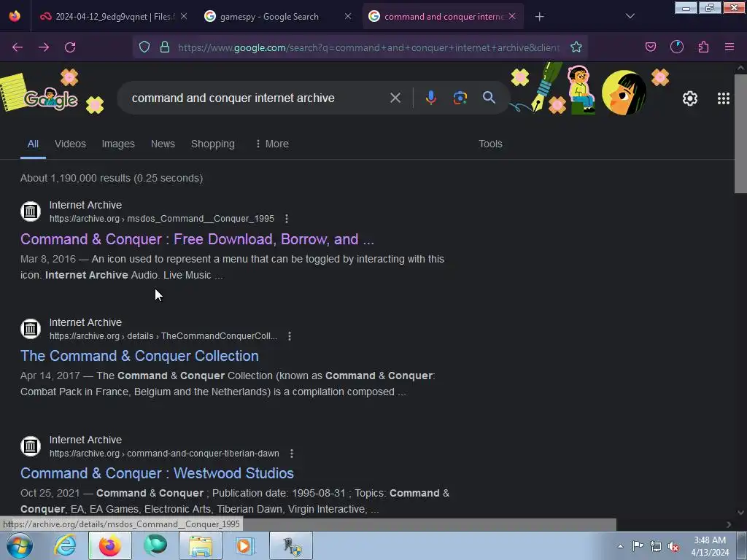The width and height of the screenshot is (747, 560).
Task: Click Internet Archive favicon of Collection result
Action: pos(31,329)
